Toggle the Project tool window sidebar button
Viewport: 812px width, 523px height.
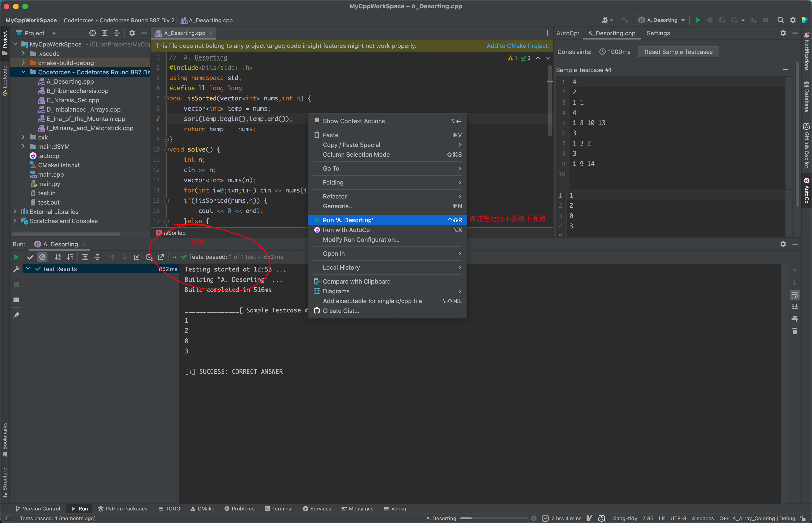coord(5,43)
